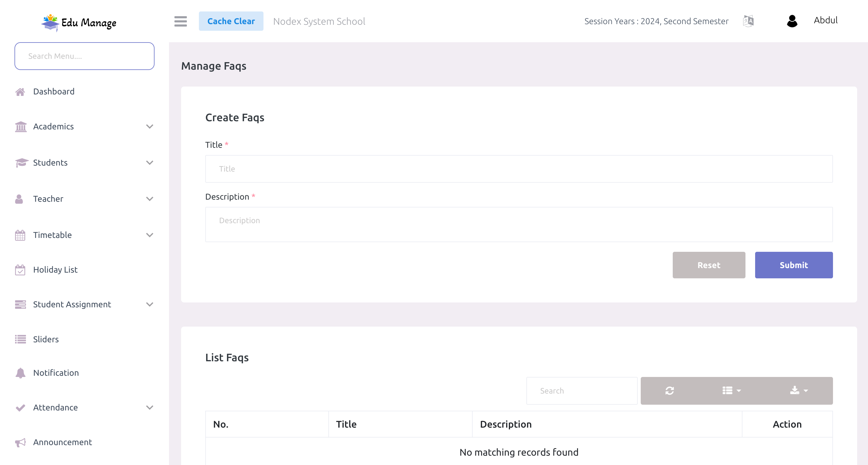
Task: Click the Students sidebar icon
Action: click(x=21, y=163)
